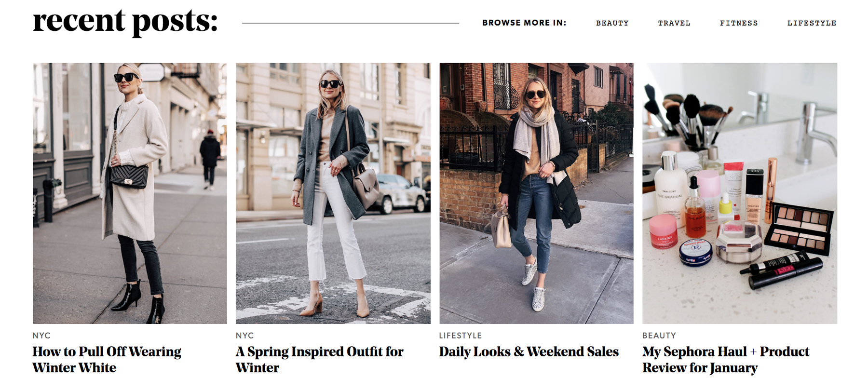Select BEAUTY tag under Sephora photo
This screenshot has height=392, width=868.
point(659,336)
